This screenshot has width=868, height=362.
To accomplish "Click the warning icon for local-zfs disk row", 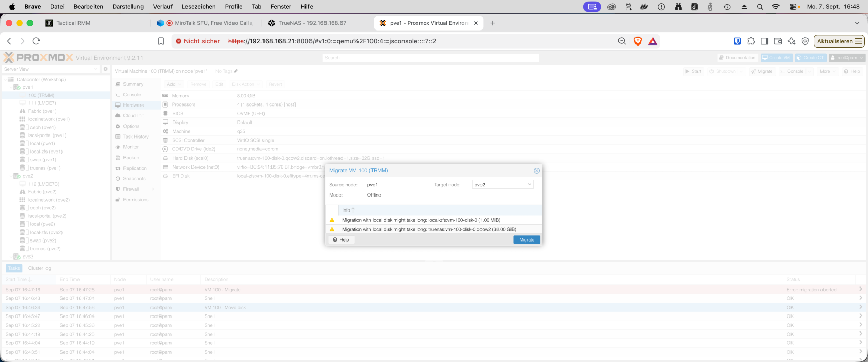I will pos(332,220).
